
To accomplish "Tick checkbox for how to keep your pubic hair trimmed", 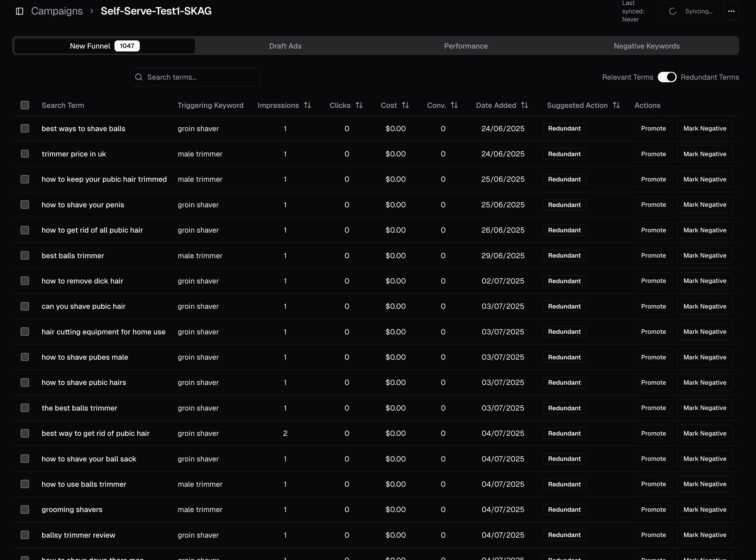I will [x=25, y=179].
